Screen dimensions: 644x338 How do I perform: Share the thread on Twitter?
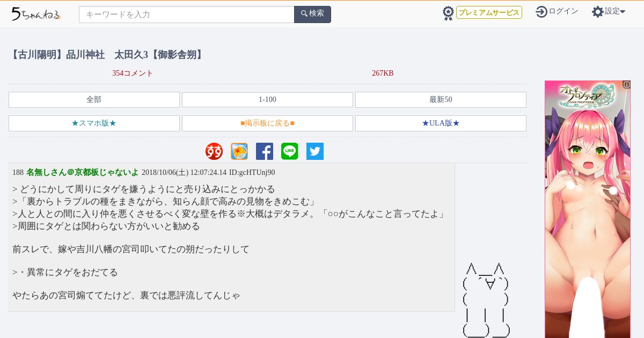[x=315, y=151]
